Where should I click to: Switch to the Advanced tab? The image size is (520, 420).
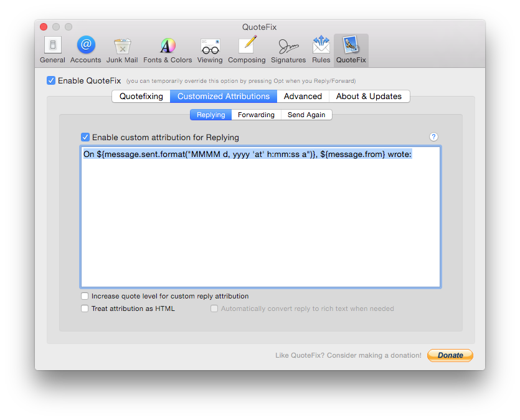tap(303, 96)
